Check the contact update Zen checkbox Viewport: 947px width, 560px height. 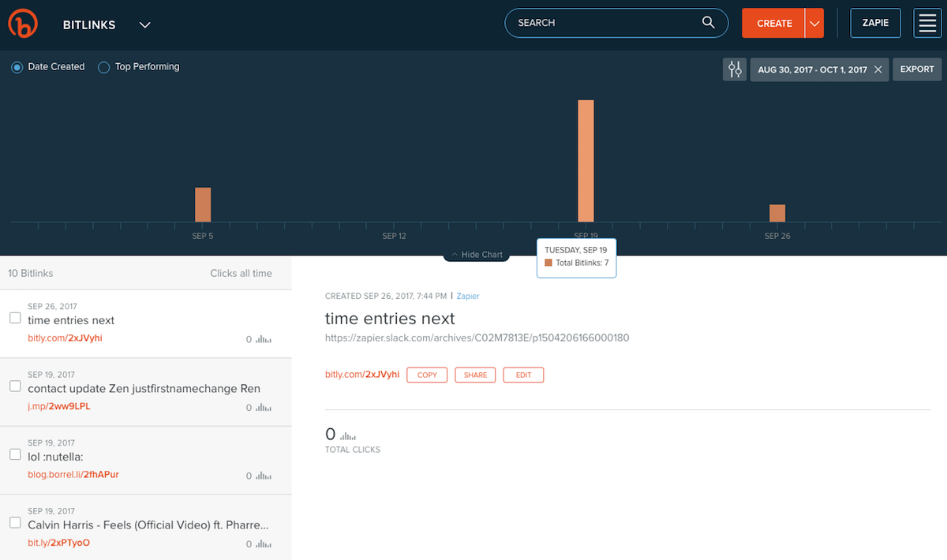[x=15, y=386]
